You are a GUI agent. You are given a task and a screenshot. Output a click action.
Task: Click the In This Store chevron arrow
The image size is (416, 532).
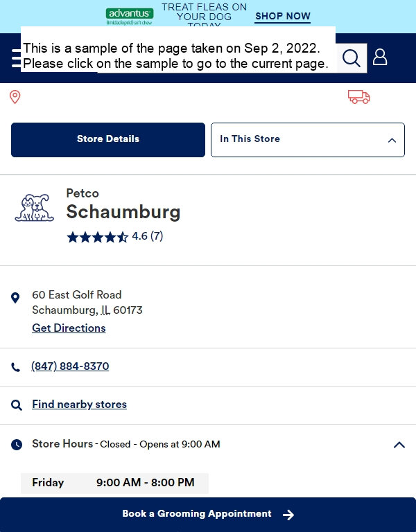coord(392,140)
